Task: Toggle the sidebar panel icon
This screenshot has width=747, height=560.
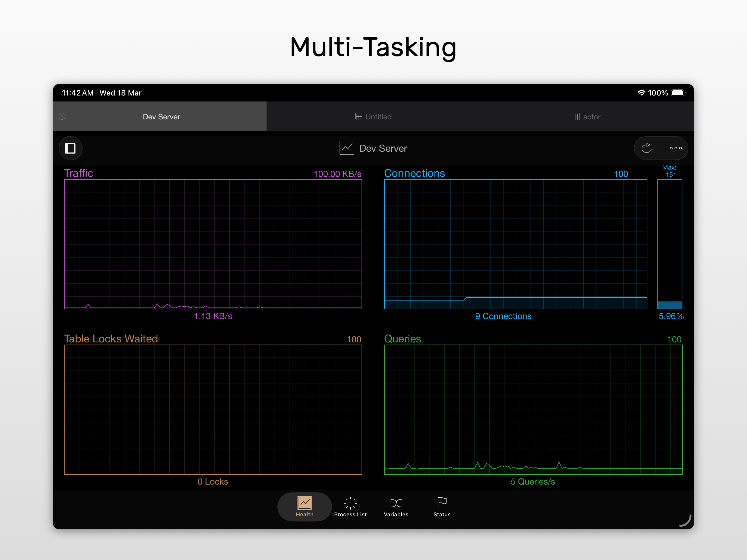Action: [70, 148]
